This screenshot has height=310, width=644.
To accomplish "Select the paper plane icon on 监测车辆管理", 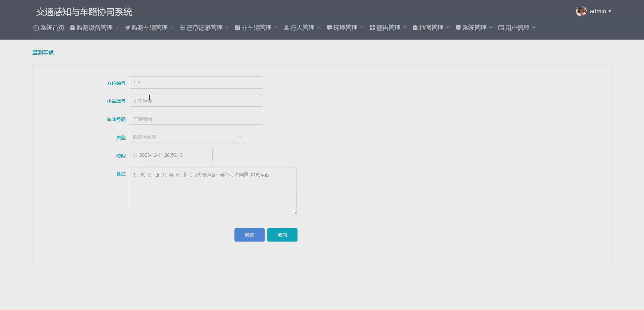I will click(x=127, y=28).
